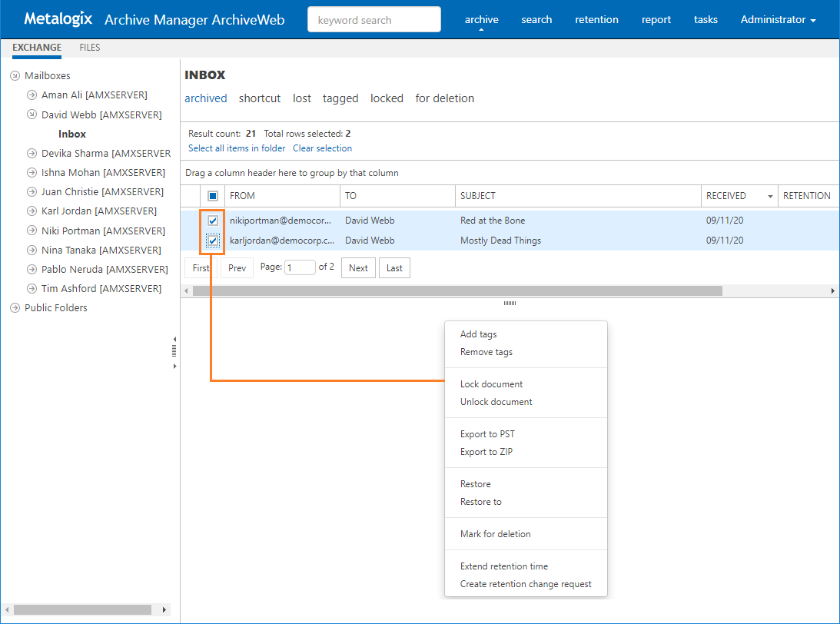Click the arrow icon beside Aman Ali mailbox
The height and width of the screenshot is (624, 840).
pos(32,95)
